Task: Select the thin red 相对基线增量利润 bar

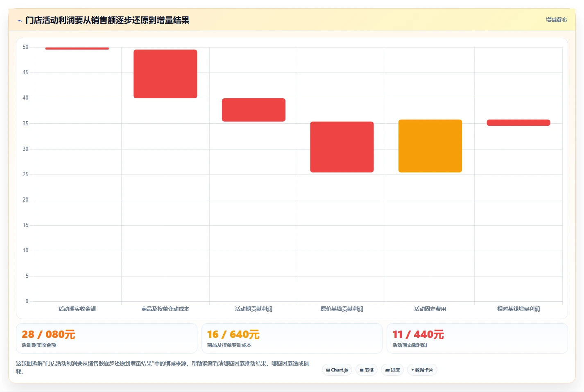Action: pos(518,122)
